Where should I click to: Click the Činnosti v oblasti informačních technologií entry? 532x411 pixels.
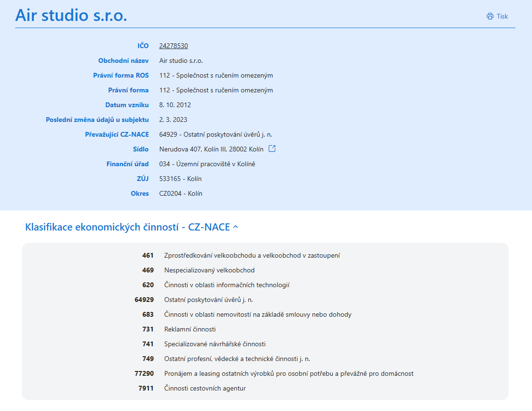[227, 285]
